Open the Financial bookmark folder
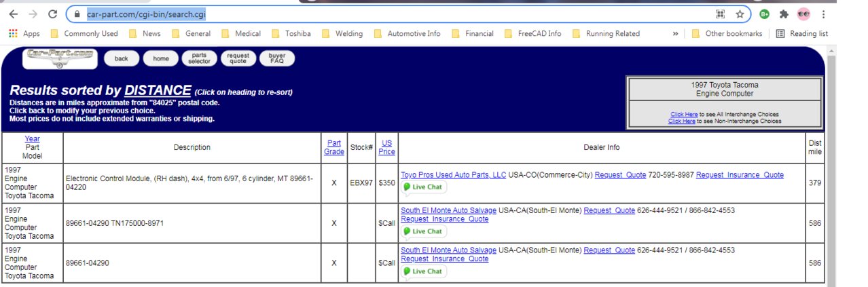 click(473, 33)
